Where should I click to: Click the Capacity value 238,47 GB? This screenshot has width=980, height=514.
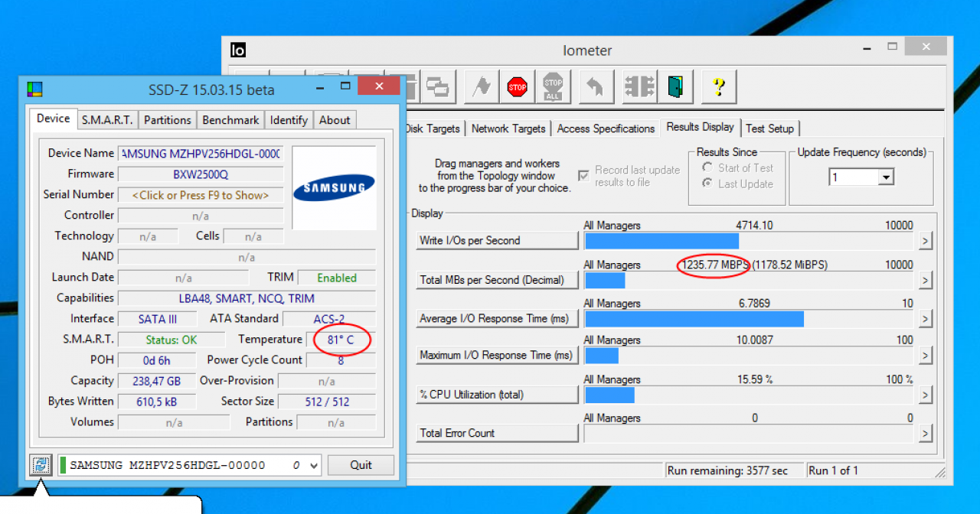(x=157, y=381)
